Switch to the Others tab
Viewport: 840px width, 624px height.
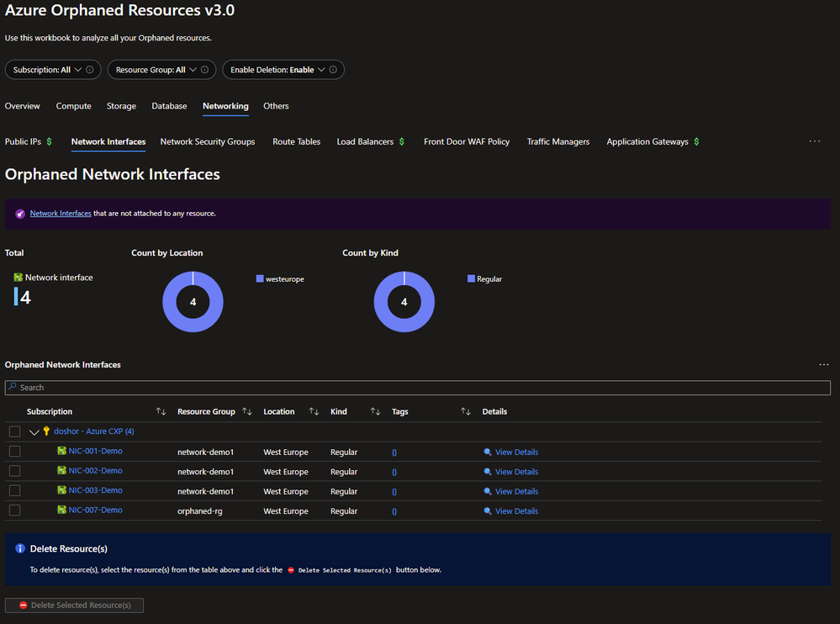(x=276, y=106)
